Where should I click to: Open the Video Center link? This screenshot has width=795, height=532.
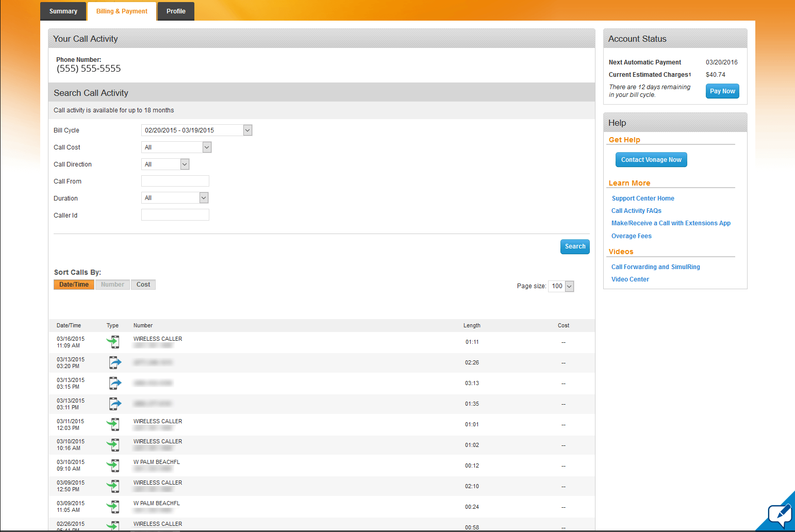click(630, 279)
